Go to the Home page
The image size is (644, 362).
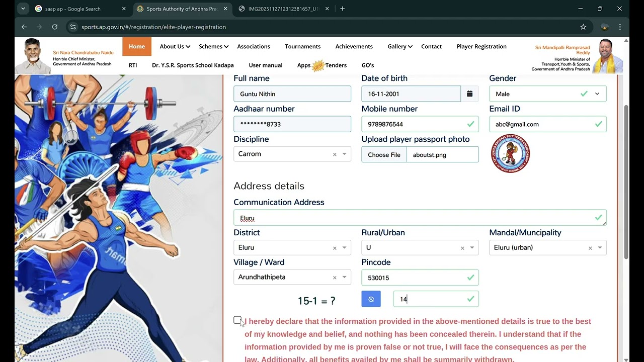pos(137,46)
